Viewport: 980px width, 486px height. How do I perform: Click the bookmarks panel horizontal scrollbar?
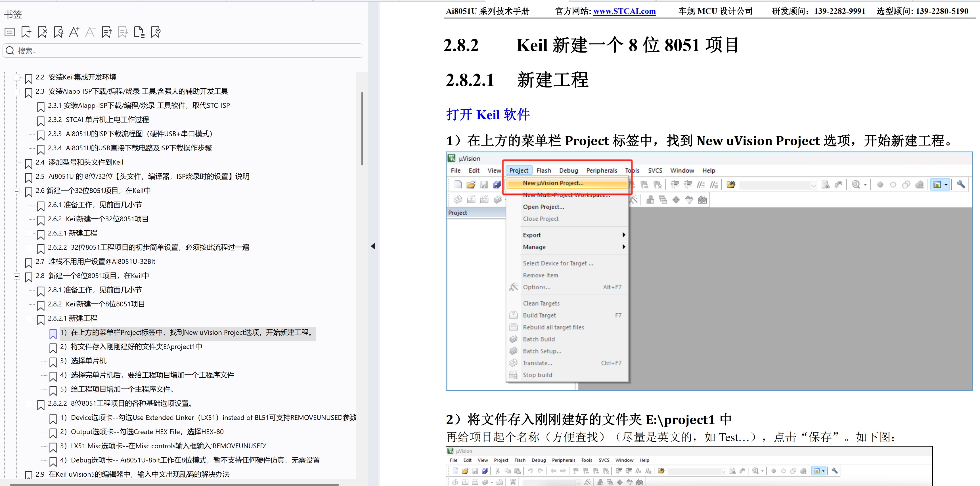pyautogui.click(x=174, y=485)
